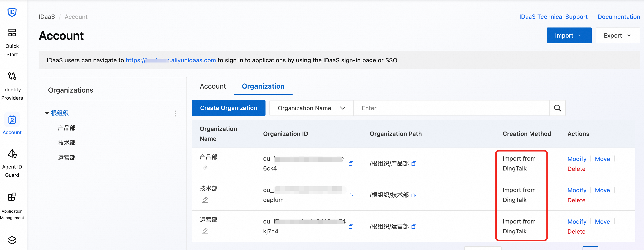The image size is (644, 250).
Task: Open the Documentation link
Action: click(x=619, y=17)
